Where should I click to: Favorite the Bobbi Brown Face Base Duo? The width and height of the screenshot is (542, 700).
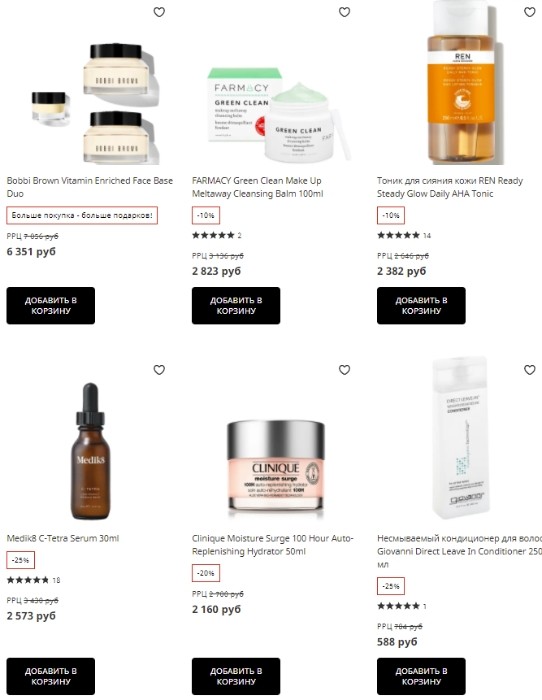(x=159, y=12)
